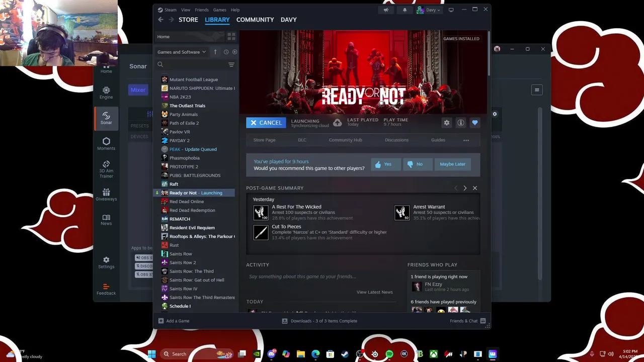Viewport: 644px width, 362px height.
Task: Go back with Steam back arrow
Action: (160, 20)
